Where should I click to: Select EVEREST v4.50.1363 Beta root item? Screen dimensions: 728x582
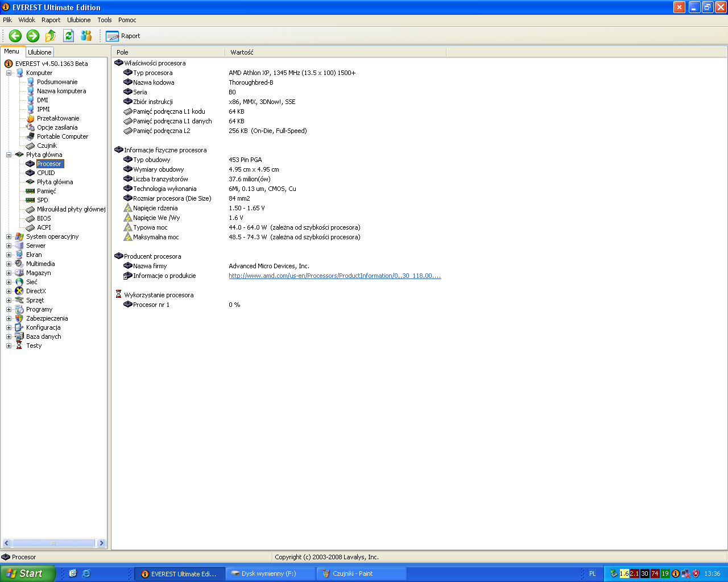coord(52,64)
